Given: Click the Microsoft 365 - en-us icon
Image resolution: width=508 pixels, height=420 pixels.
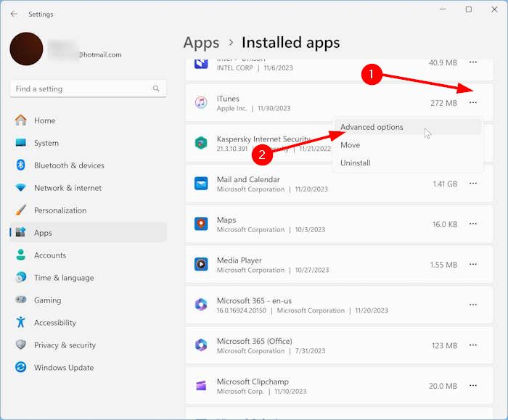Looking at the screenshot, I should pyautogui.click(x=201, y=305).
